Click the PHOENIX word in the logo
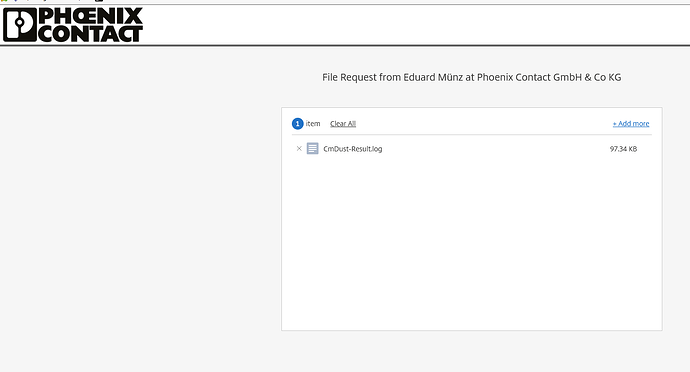The height and width of the screenshot is (372, 690). [91, 16]
